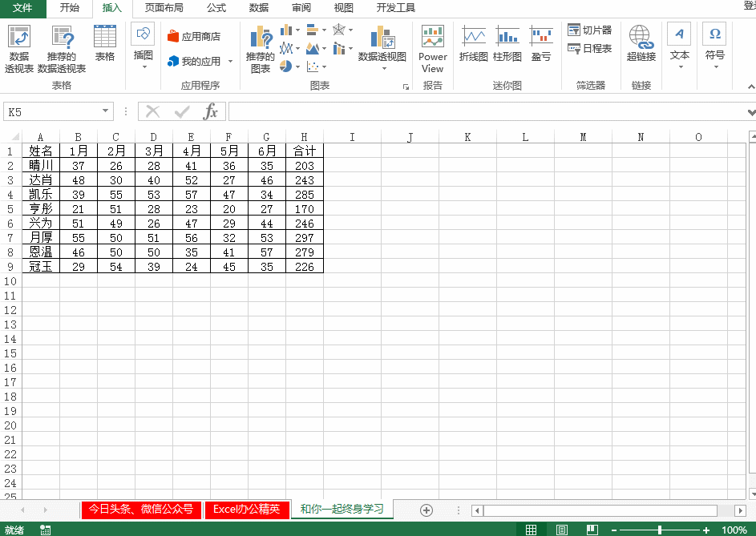The image size is (756, 536).
Task: Insert column sparkline (柱形图)
Action: [x=507, y=43]
